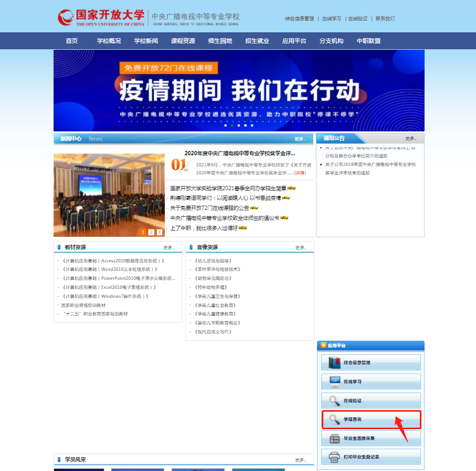476x471 pixels.
Task: Open textbook Word2010文字处理系统
Action: (x=110, y=269)
